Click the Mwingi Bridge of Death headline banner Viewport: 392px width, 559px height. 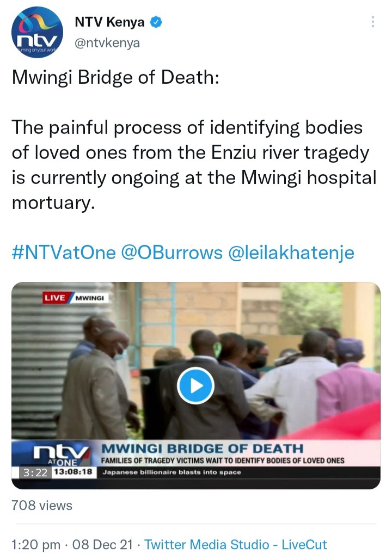pyautogui.click(x=202, y=448)
